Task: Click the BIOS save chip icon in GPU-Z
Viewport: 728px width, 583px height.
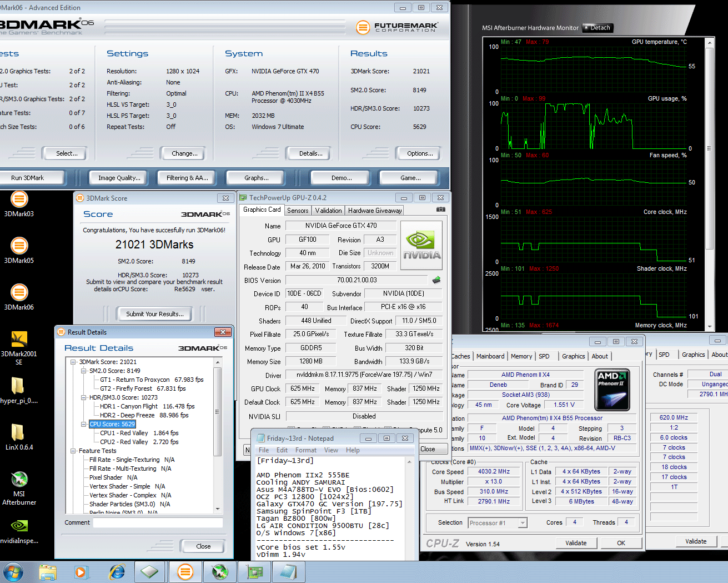Action: [436, 280]
